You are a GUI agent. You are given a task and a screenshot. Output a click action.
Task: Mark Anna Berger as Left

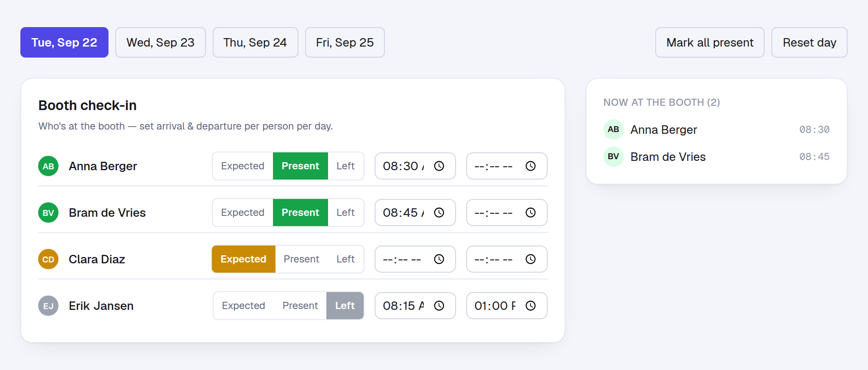(345, 166)
